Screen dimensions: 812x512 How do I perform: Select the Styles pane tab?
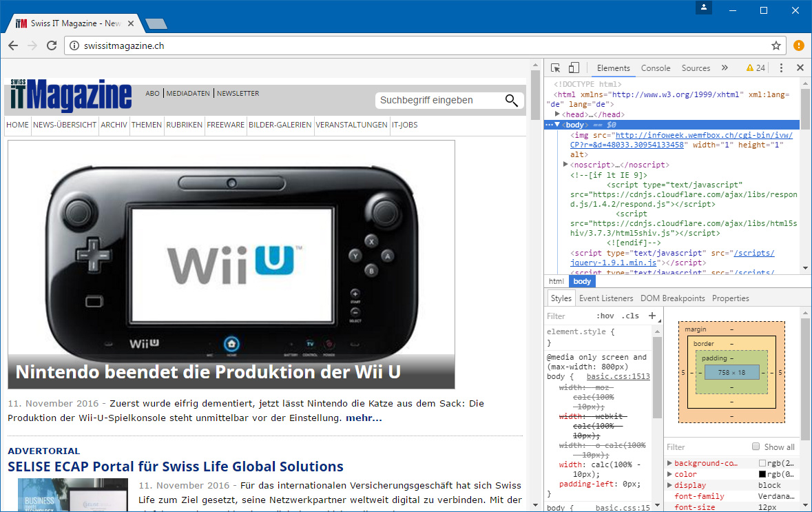pyautogui.click(x=561, y=298)
